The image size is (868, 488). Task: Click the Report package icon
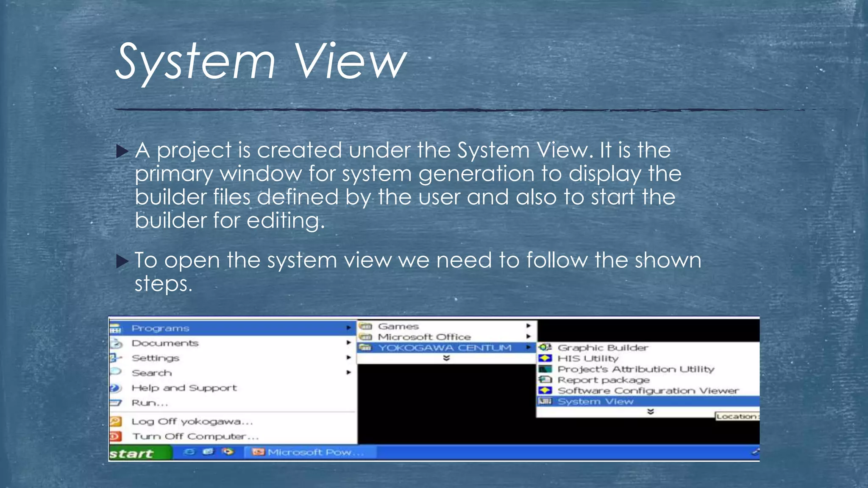point(545,380)
